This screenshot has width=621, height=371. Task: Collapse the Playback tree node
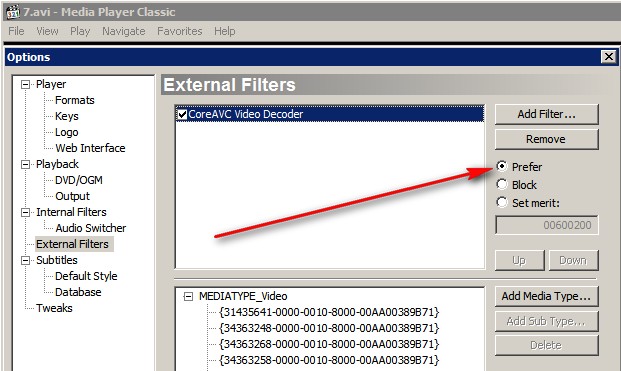click(x=25, y=164)
